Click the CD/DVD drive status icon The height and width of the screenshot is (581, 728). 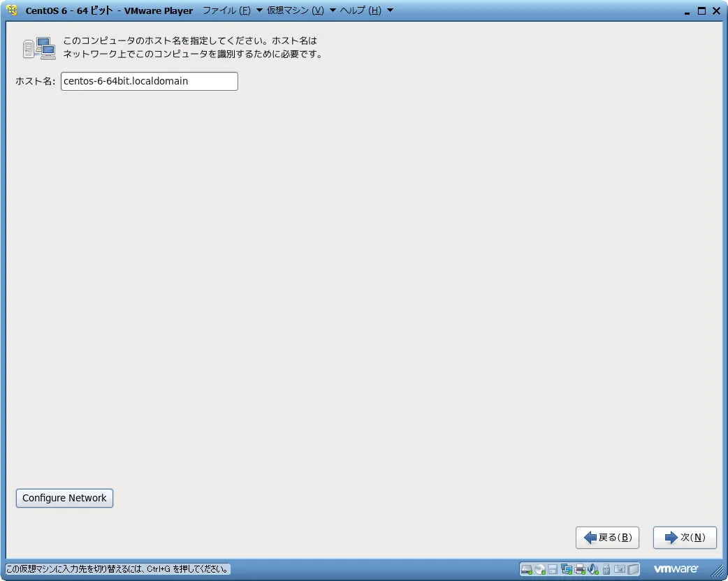(x=539, y=569)
